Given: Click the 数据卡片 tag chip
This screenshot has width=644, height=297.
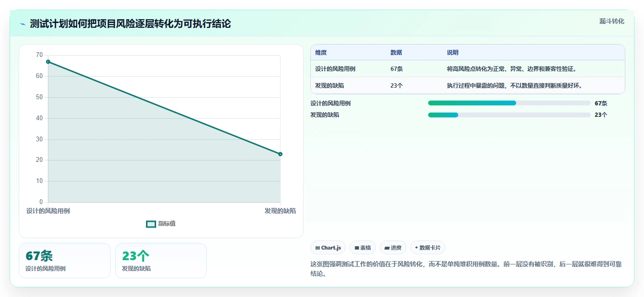Looking at the screenshot, I should (428, 248).
